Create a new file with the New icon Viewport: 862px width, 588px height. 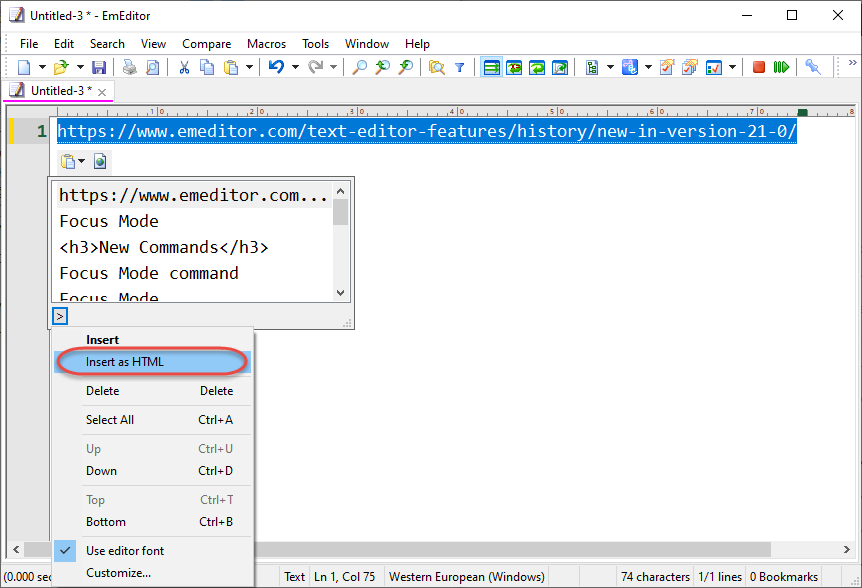(24, 67)
